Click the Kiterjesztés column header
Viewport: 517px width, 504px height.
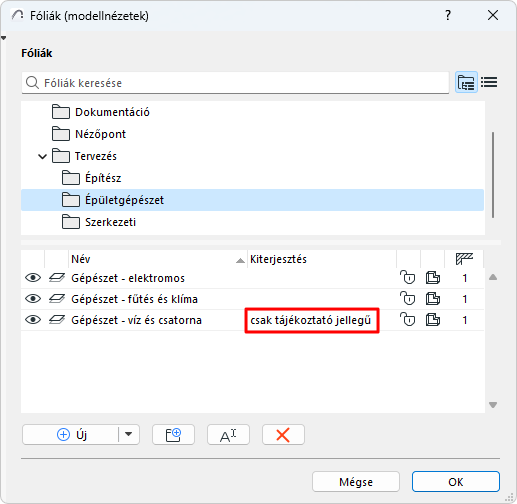coord(322,259)
